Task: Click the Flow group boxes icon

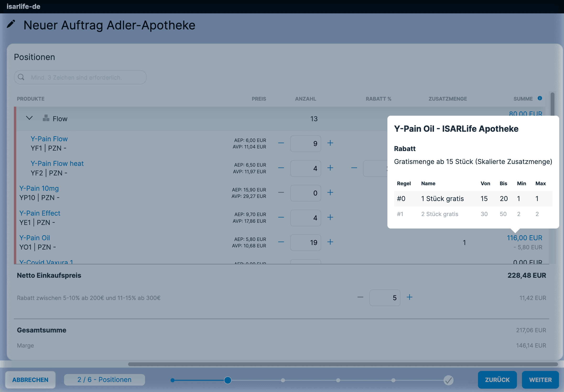Action: (46, 118)
